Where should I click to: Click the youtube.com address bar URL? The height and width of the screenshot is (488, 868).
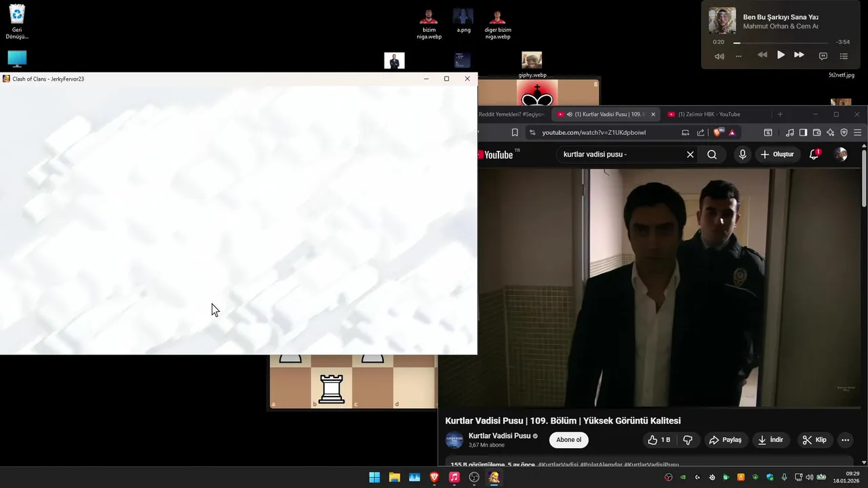click(594, 133)
